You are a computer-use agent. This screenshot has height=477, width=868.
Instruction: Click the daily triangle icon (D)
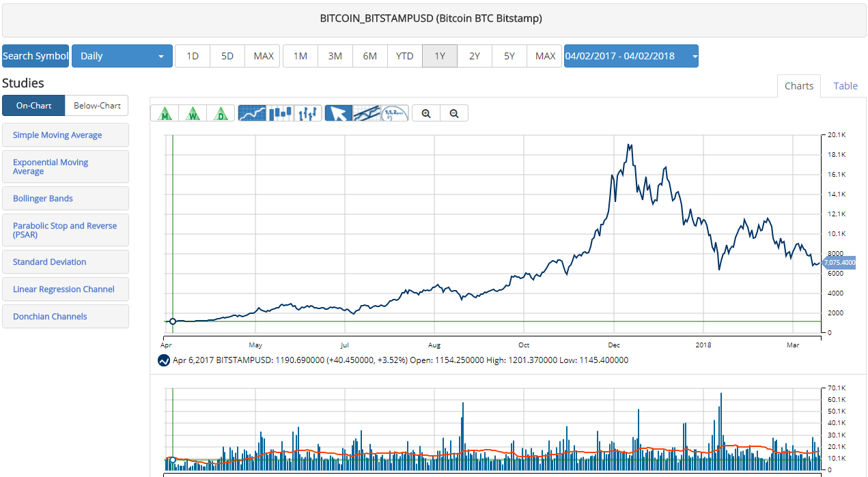[x=221, y=113]
